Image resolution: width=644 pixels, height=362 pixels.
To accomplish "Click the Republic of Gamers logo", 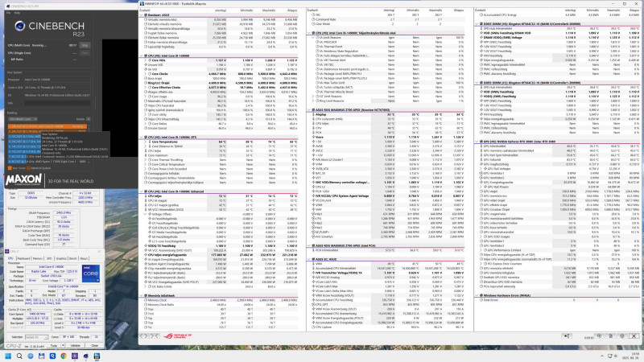I will (x=177, y=335).
